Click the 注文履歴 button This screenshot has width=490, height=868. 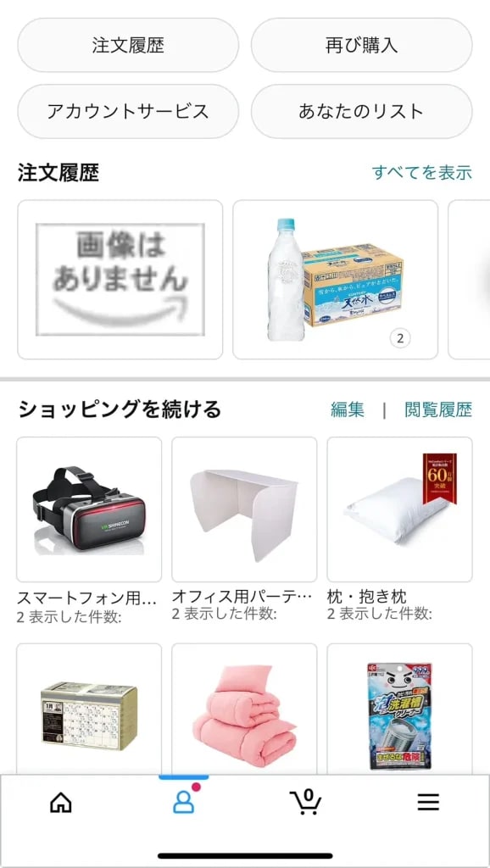tap(128, 45)
